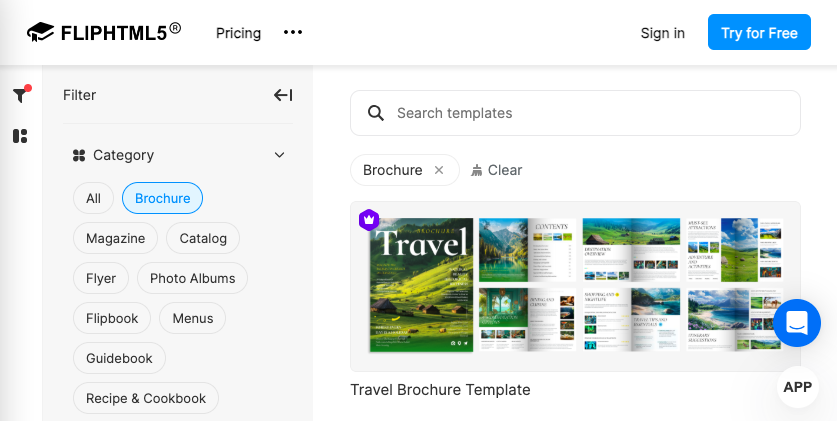Select the Flyer category filter
The width and height of the screenshot is (837, 421).
[x=101, y=278]
